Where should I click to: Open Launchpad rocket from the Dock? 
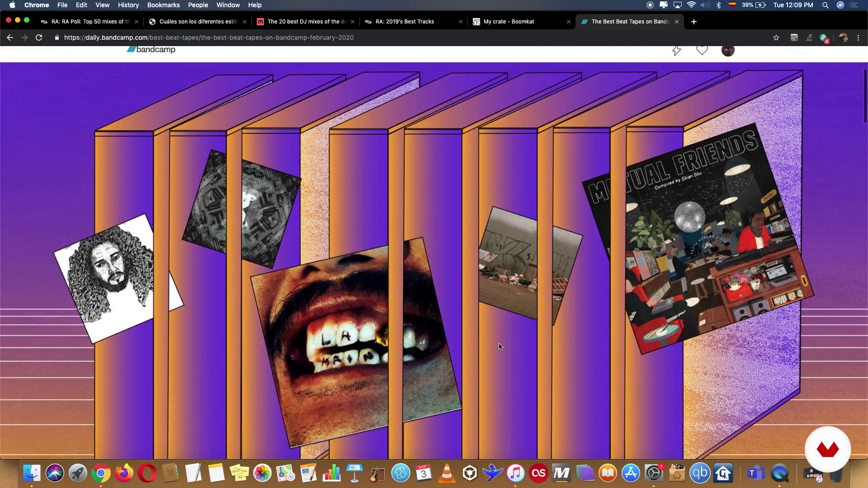[x=78, y=473]
